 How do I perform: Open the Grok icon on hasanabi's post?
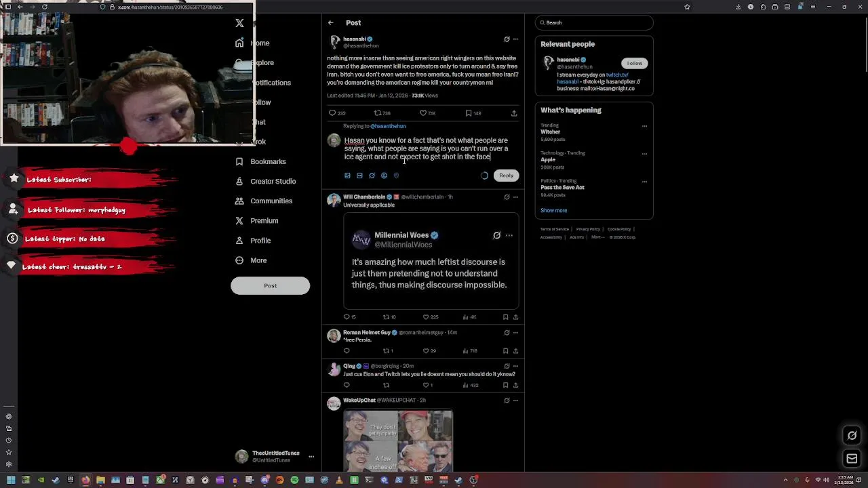pyautogui.click(x=507, y=39)
